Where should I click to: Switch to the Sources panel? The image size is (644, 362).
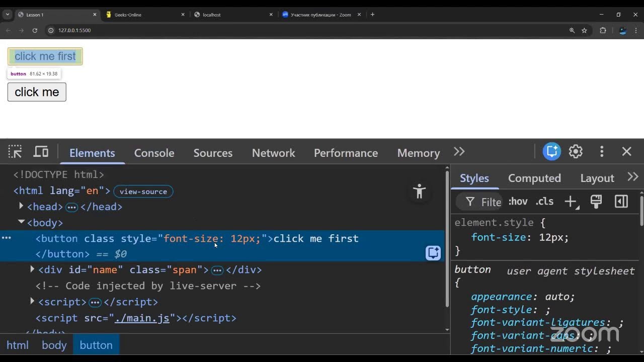click(x=213, y=153)
